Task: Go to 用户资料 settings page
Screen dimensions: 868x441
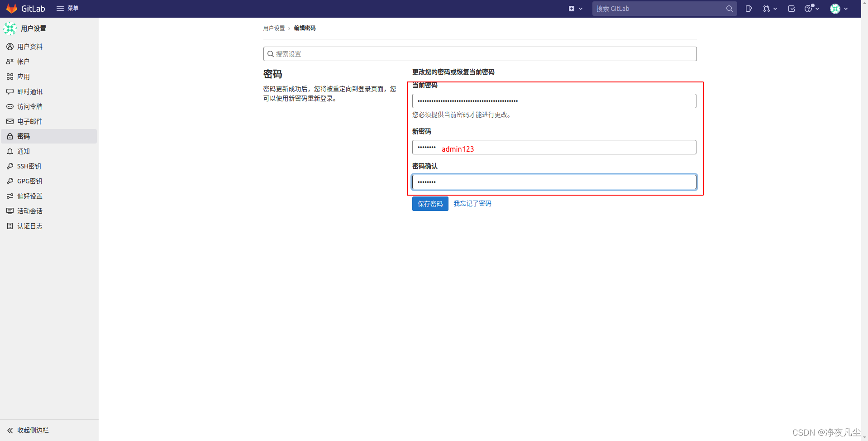Action: point(49,47)
